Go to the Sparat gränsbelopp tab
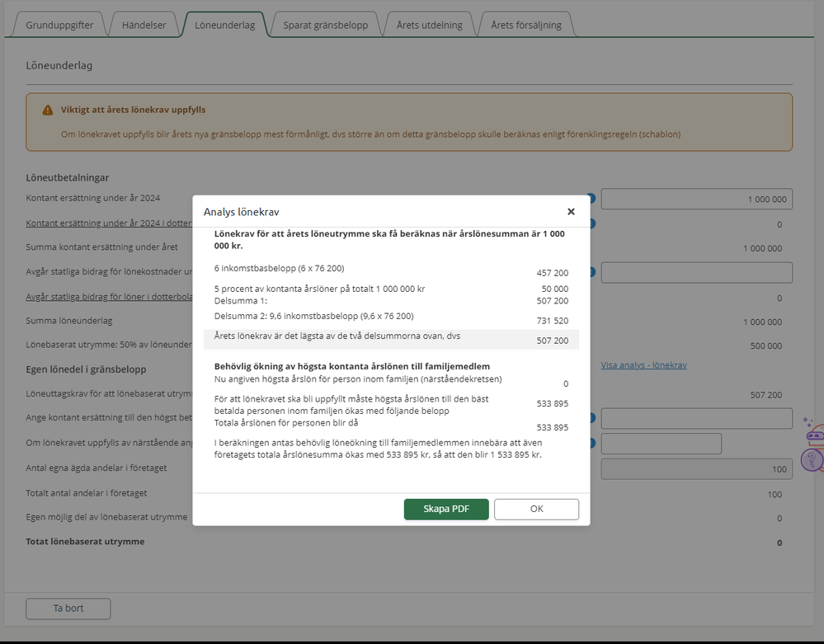This screenshot has width=824, height=644. (325, 25)
